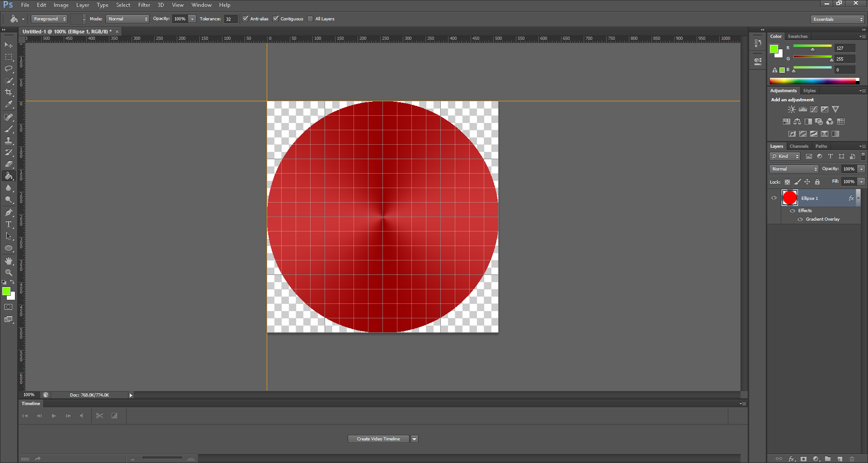This screenshot has height=463, width=868.
Task: Open the Filter menu
Action: (x=144, y=5)
